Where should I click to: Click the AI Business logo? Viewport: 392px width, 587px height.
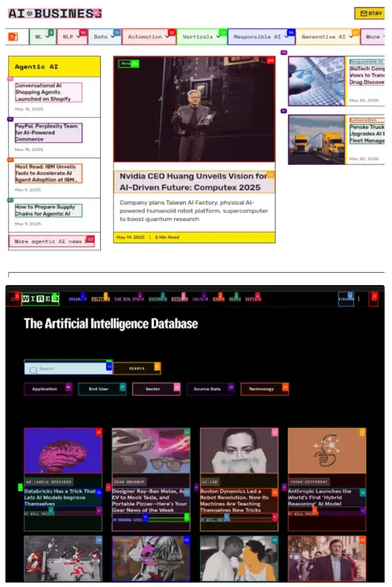(x=55, y=14)
